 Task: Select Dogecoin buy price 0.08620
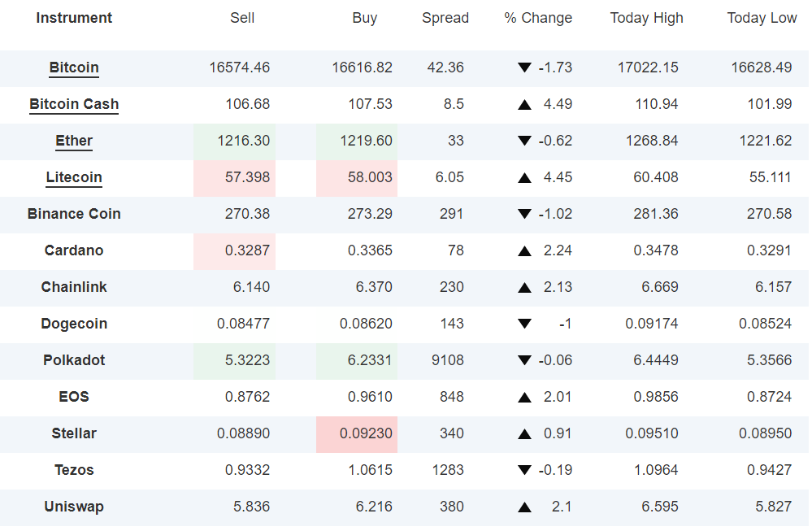point(366,324)
